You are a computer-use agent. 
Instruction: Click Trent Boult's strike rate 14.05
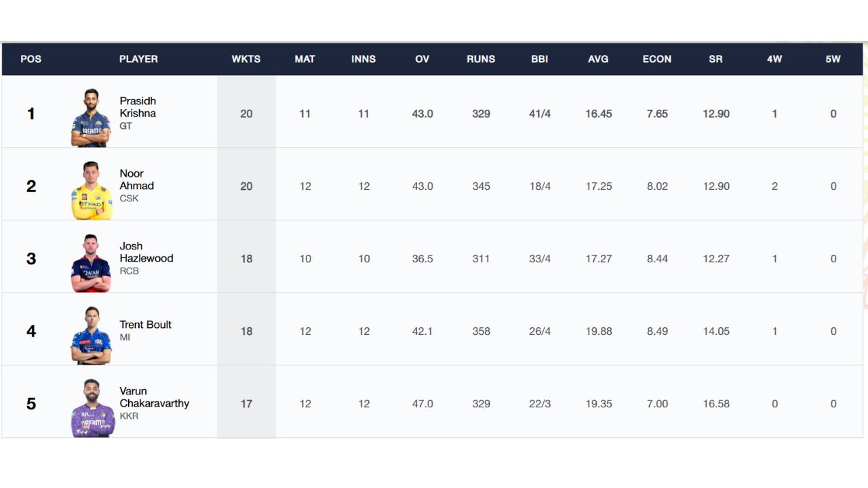[716, 331]
